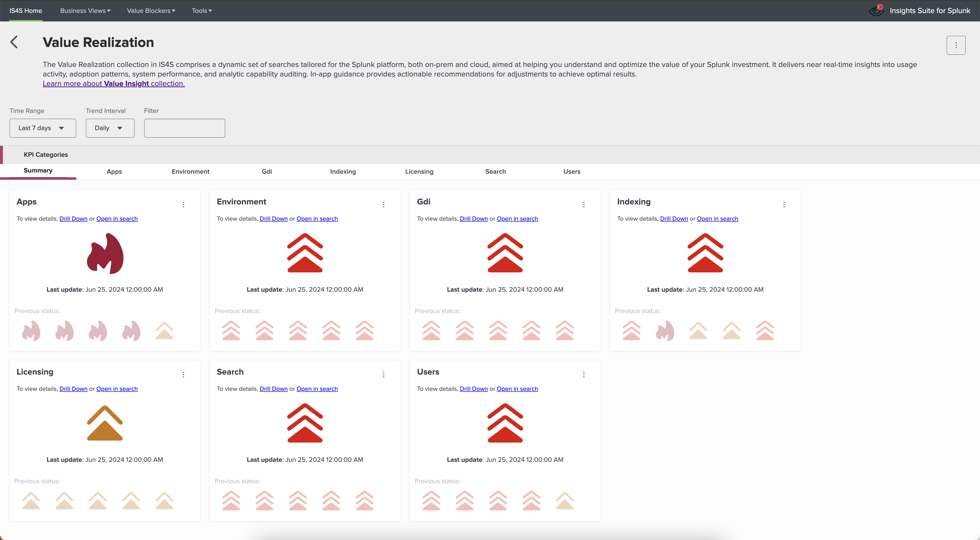Switch to the Indexing tab

tap(343, 172)
